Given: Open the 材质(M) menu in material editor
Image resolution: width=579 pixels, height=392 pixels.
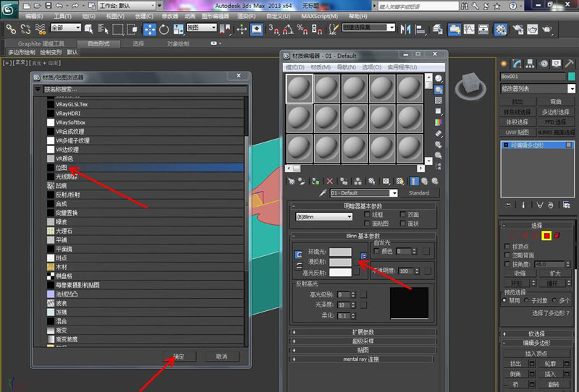Looking at the screenshot, I should (x=320, y=67).
